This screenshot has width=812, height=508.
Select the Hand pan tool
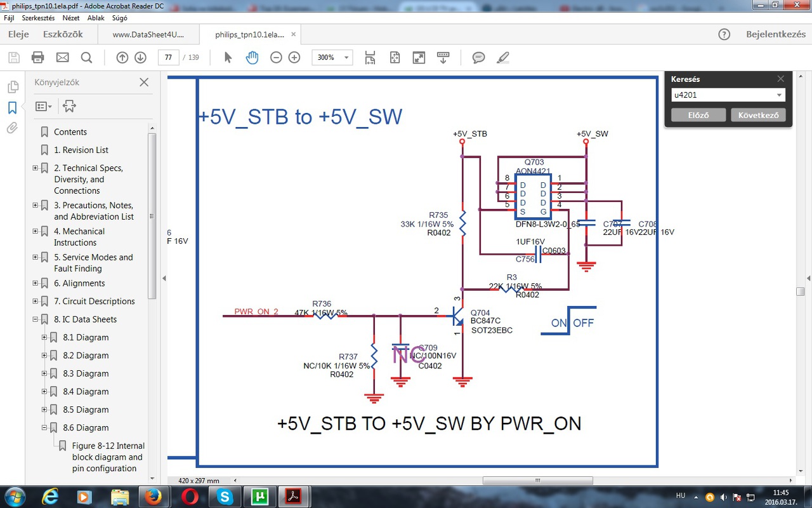click(252, 58)
